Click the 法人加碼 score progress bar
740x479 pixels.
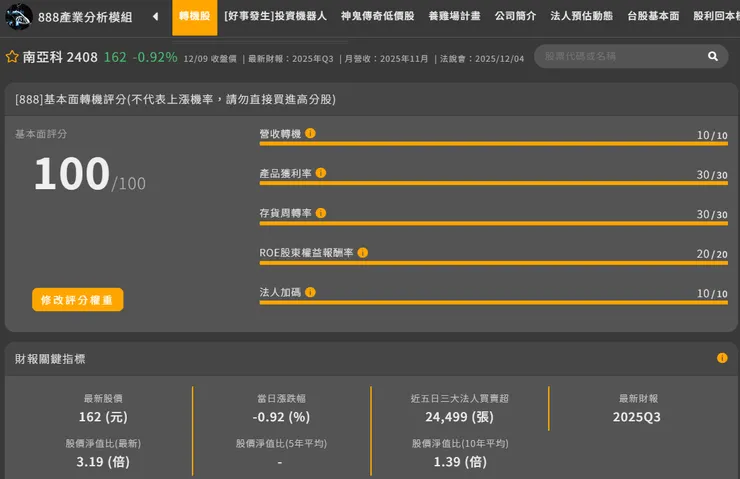point(494,303)
